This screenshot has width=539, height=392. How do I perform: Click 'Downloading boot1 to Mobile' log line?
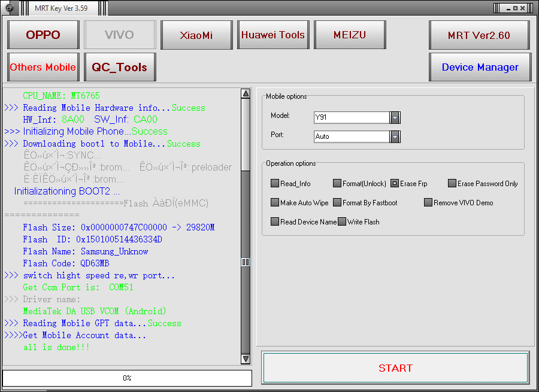coord(102,144)
